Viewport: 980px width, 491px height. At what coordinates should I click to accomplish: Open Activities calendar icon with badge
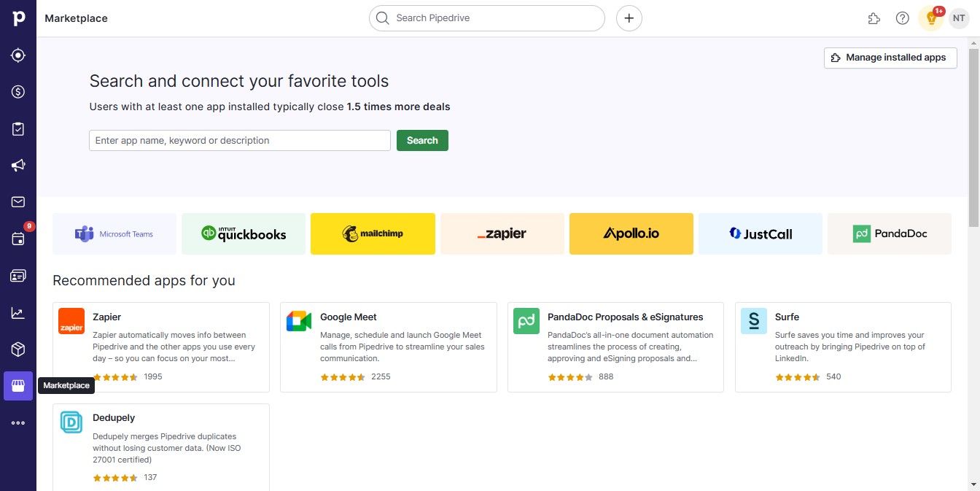18,239
